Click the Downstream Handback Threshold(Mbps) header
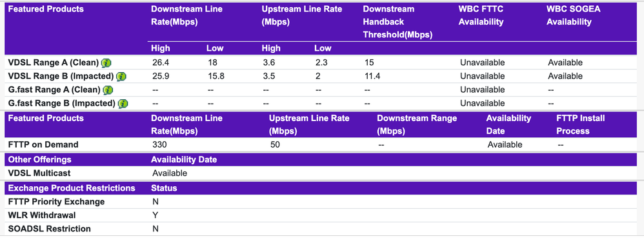 (397, 22)
